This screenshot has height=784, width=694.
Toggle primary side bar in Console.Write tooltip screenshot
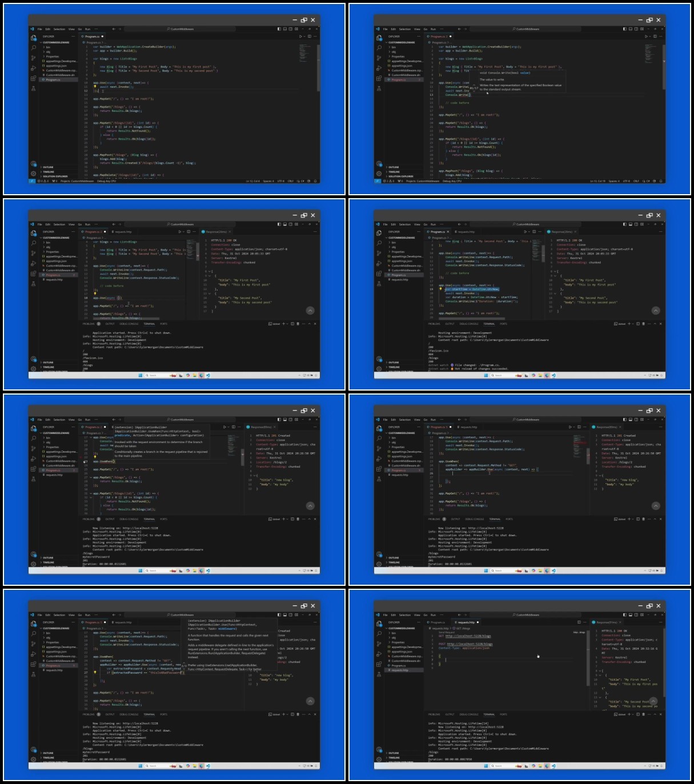click(624, 29)
